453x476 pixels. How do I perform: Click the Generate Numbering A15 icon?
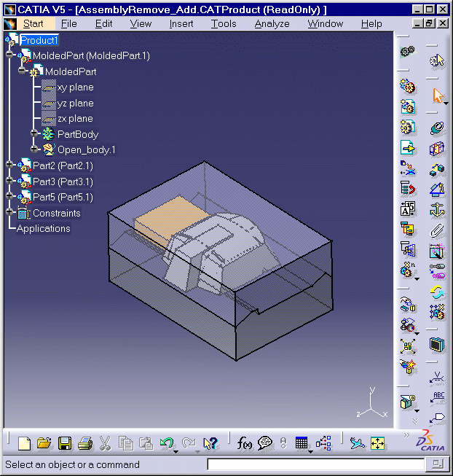pos(408,209)
